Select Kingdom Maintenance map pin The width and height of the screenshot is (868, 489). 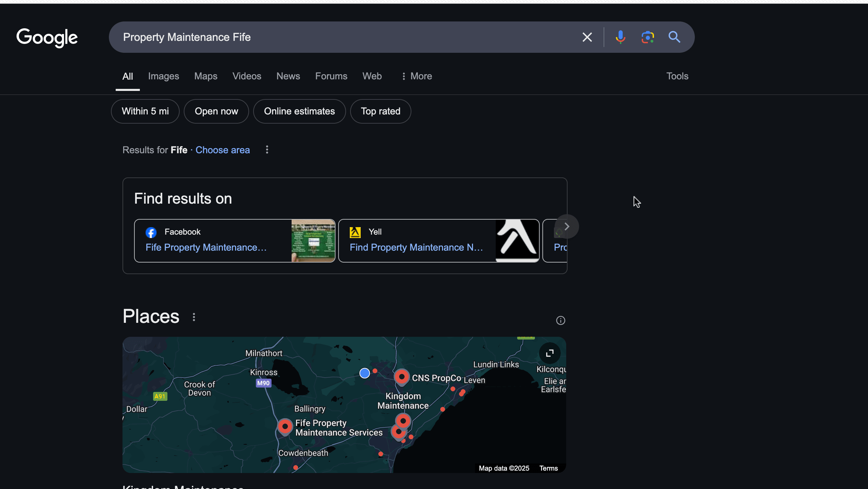(x=403, y=421)
